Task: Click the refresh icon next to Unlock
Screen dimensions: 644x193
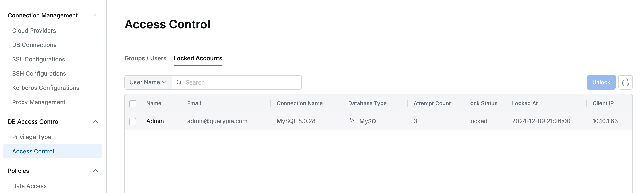Action: (x=625, y=82)
